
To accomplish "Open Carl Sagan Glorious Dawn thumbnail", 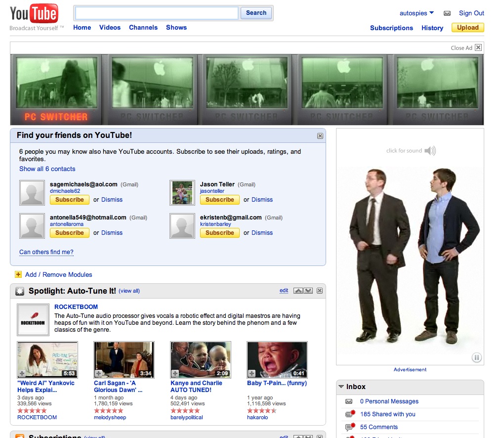I will pos(124,359).
